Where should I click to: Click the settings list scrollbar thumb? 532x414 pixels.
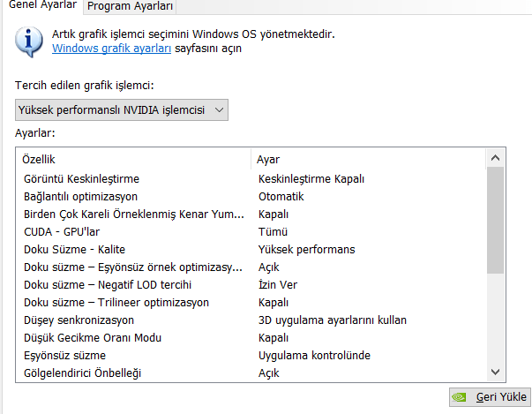(x=495, y=220)
